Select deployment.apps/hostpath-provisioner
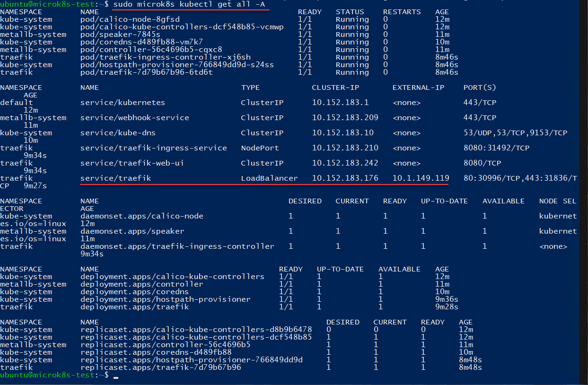Screen dimensions: 588x385 [166, 299]
